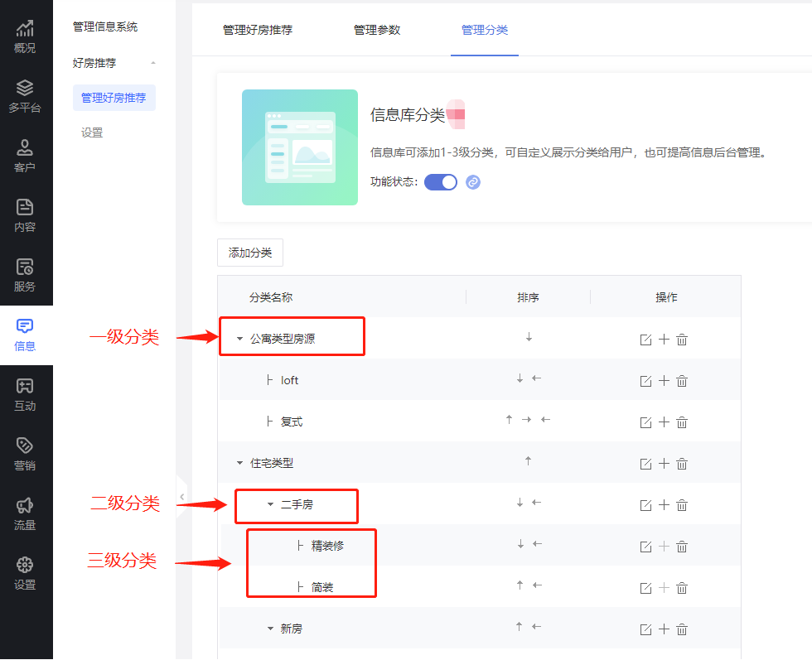Image resolution: width=812 pixels, height=660 pixels.
Task: Go to 客户 in the sidebar
Action: click(x=24, y=156)
